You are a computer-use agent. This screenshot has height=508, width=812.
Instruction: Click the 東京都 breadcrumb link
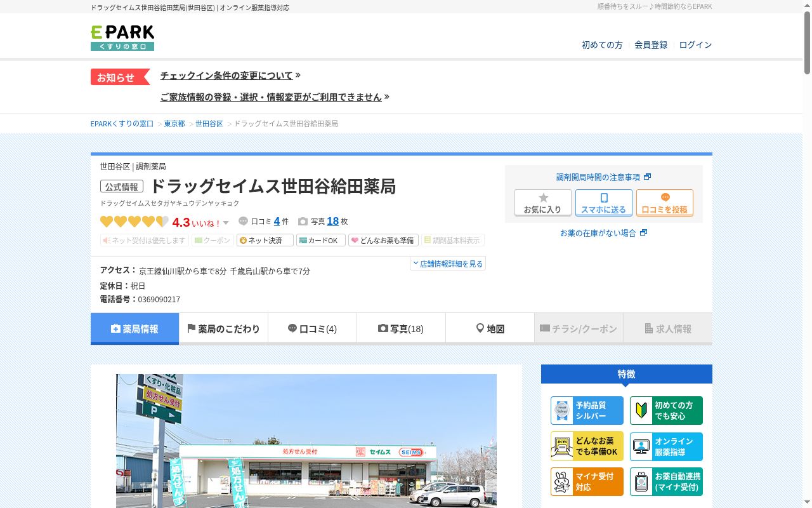174,124
